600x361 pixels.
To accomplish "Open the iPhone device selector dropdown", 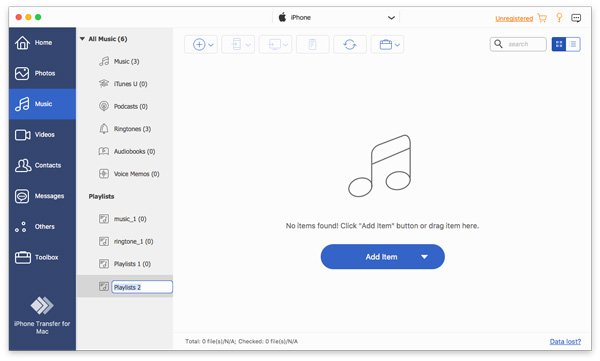I will (391, 18).
